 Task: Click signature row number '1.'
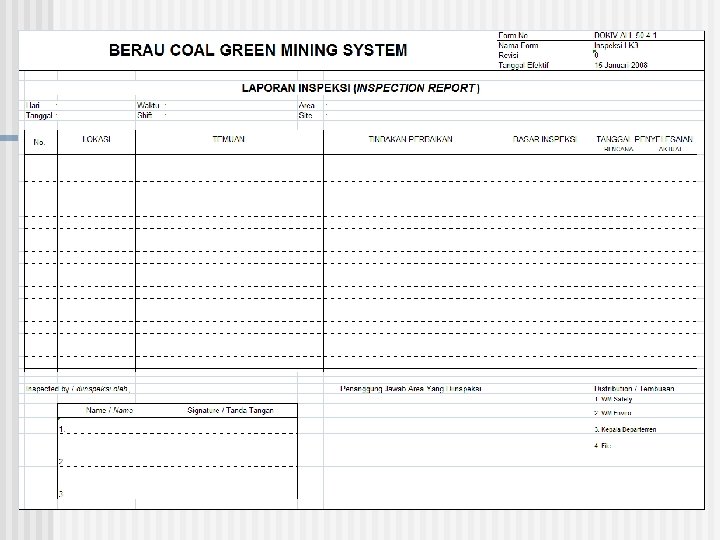pos(62,430)
